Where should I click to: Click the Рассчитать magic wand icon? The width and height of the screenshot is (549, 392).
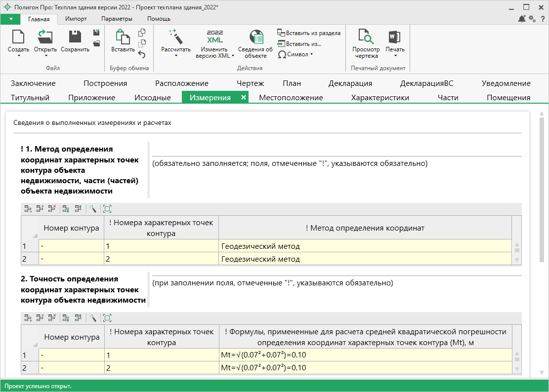point(175,37)
